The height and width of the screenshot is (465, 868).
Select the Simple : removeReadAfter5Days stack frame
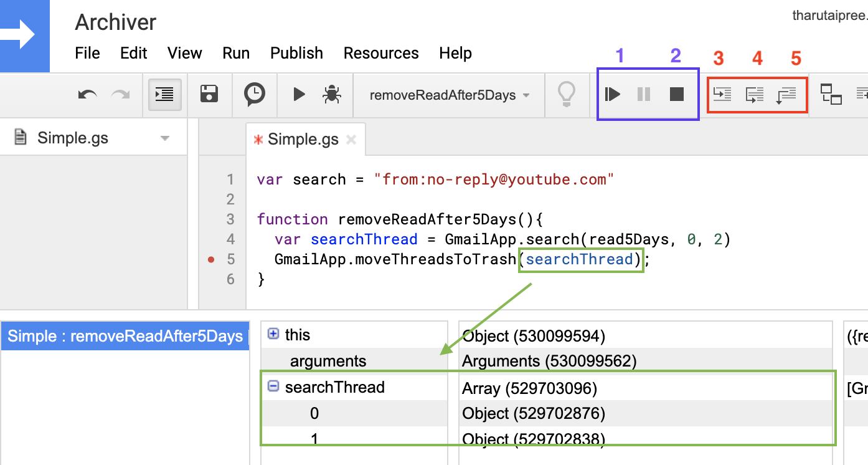125,335
